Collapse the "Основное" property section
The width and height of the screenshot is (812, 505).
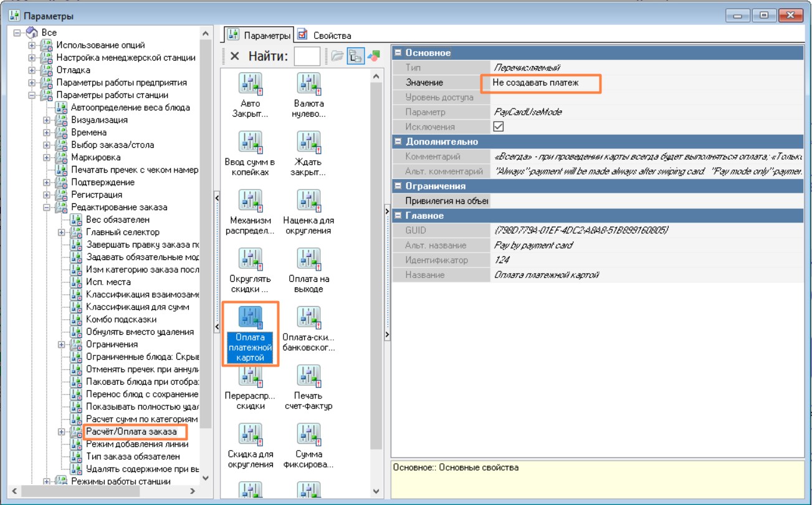(x=398, y=53)
